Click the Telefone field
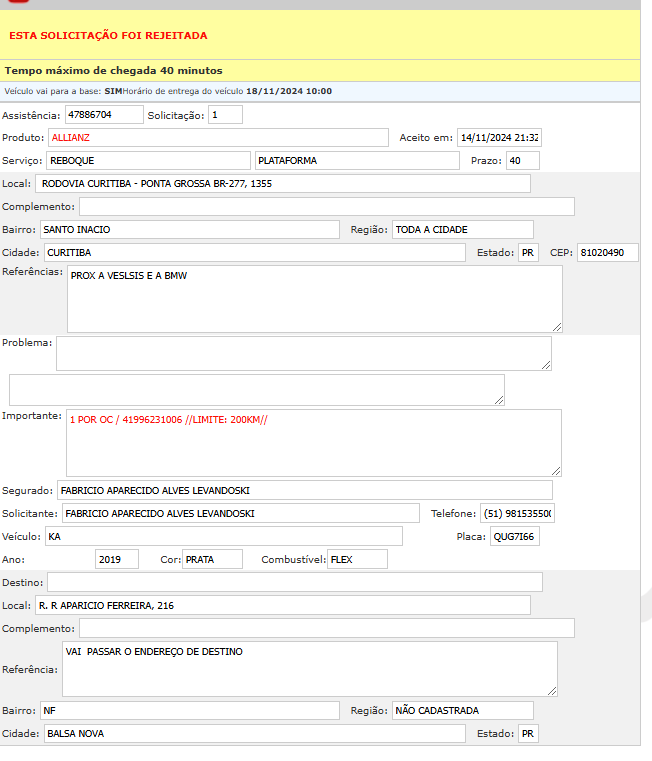This screenshot has width=652, height=761. point(516,513)
